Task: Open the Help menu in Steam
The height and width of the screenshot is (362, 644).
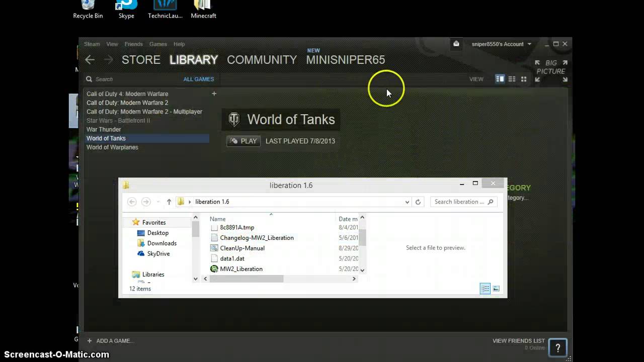Action: pyautogui.click(x=179, y=44)
